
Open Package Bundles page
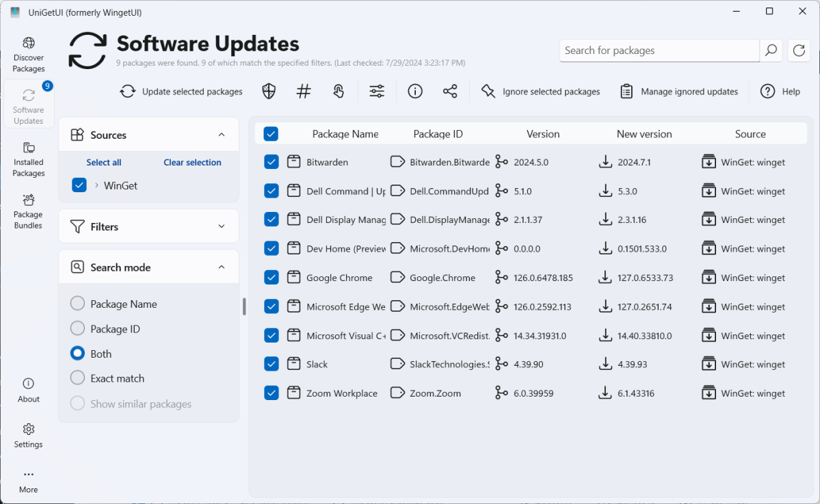coord(29,211)
